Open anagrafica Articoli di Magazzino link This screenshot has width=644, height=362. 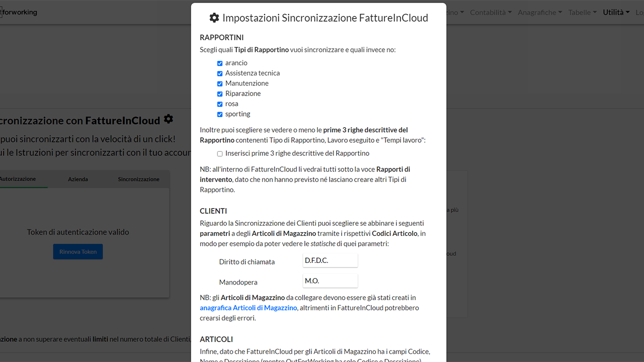coord(248,308)
